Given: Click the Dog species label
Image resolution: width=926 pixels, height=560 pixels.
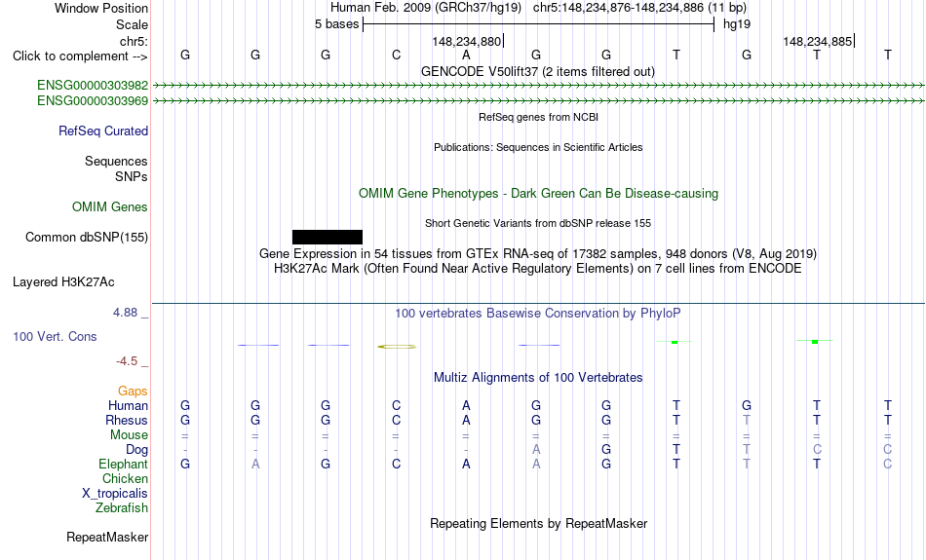Looking at the screenshot, I should click(137, 450).
